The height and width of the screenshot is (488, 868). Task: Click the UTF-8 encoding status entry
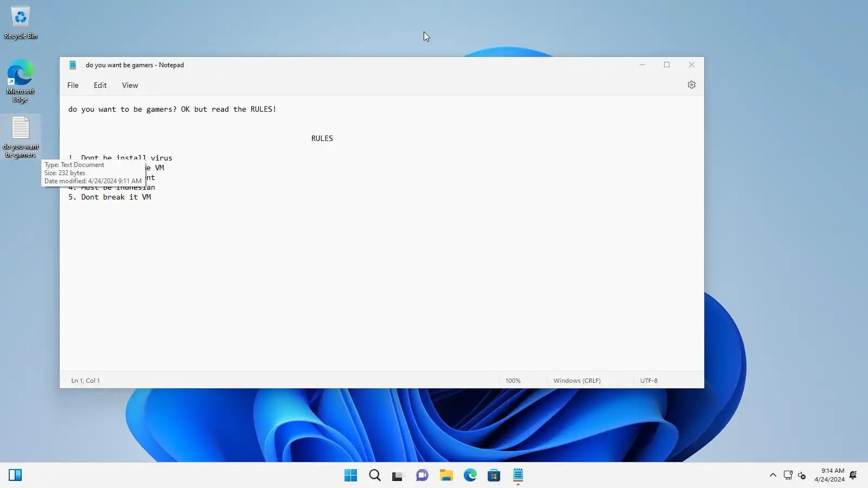click(649, 381)
